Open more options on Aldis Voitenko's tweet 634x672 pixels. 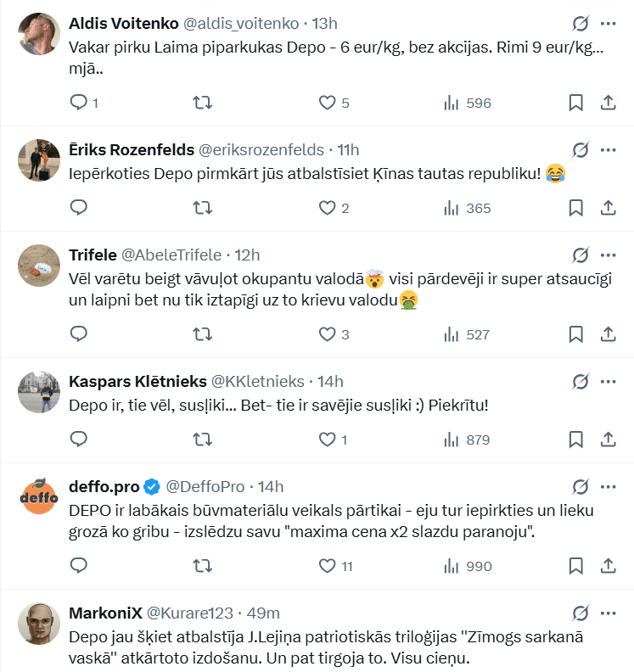point(608,23)
